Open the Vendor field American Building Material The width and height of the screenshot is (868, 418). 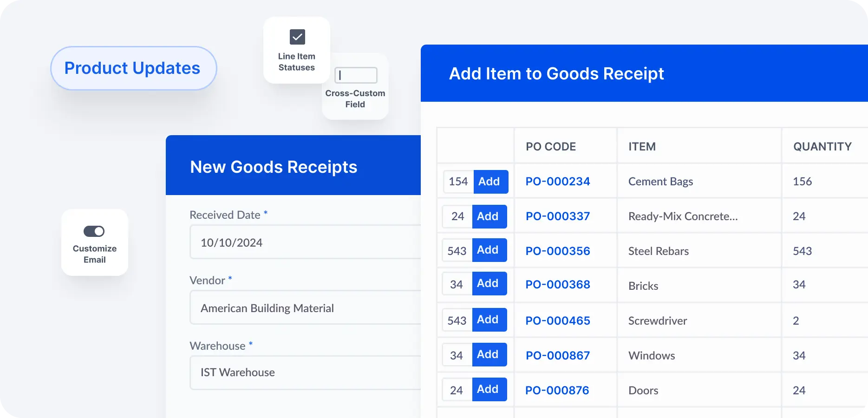(306, 307)
